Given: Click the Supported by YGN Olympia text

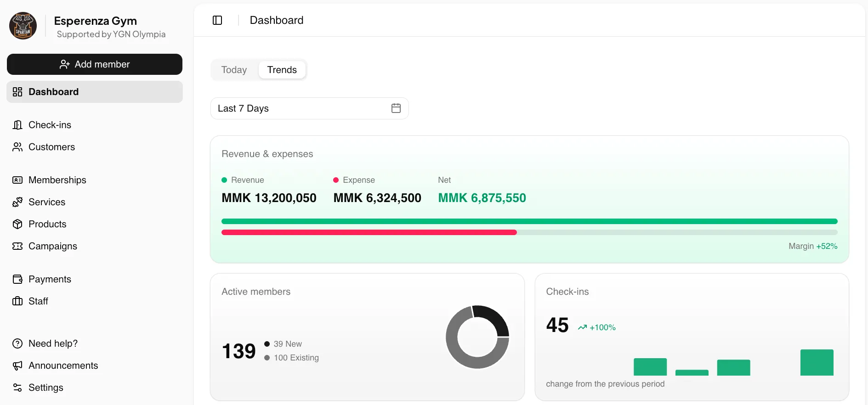Looking at the screenshot, I should click(111, 34).
